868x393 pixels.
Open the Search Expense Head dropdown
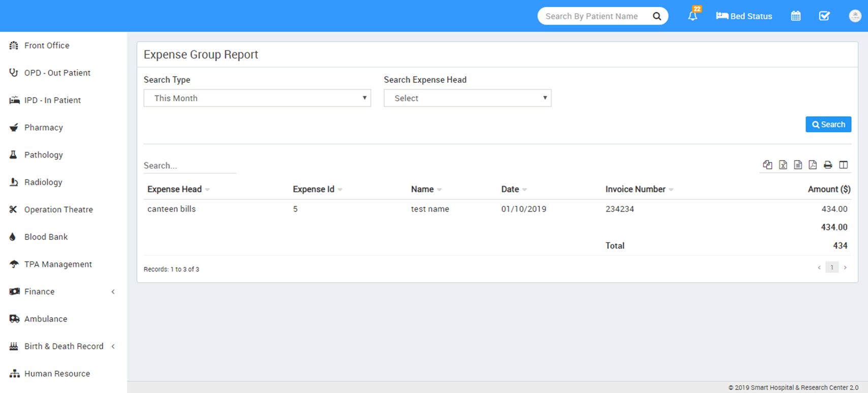(x=467, y=98)
